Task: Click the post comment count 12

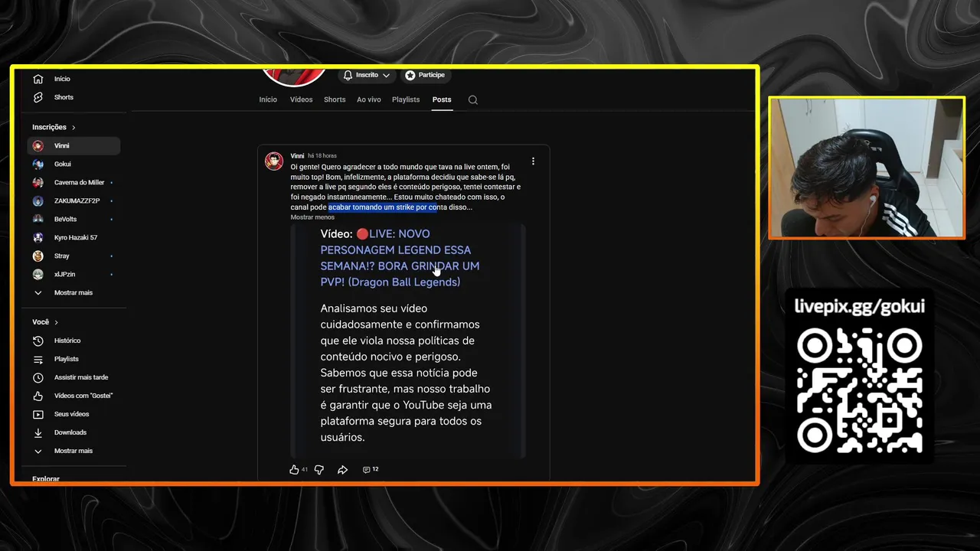Action: point(375,469)
